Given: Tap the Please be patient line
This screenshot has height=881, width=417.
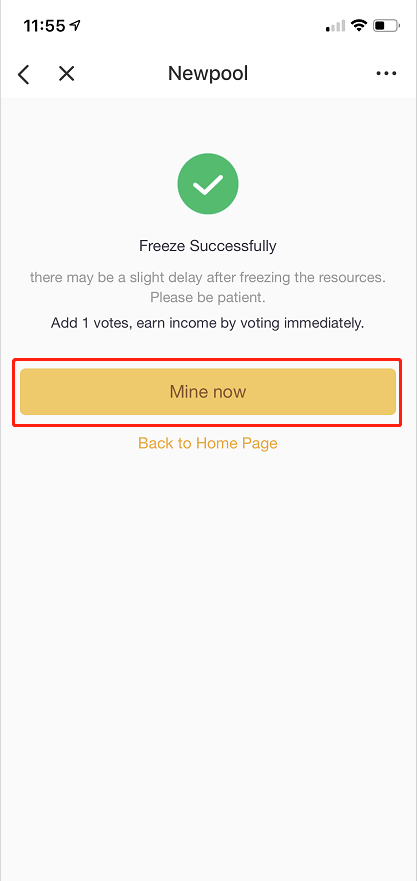Looking at the screenshot, I should [208, 297].
